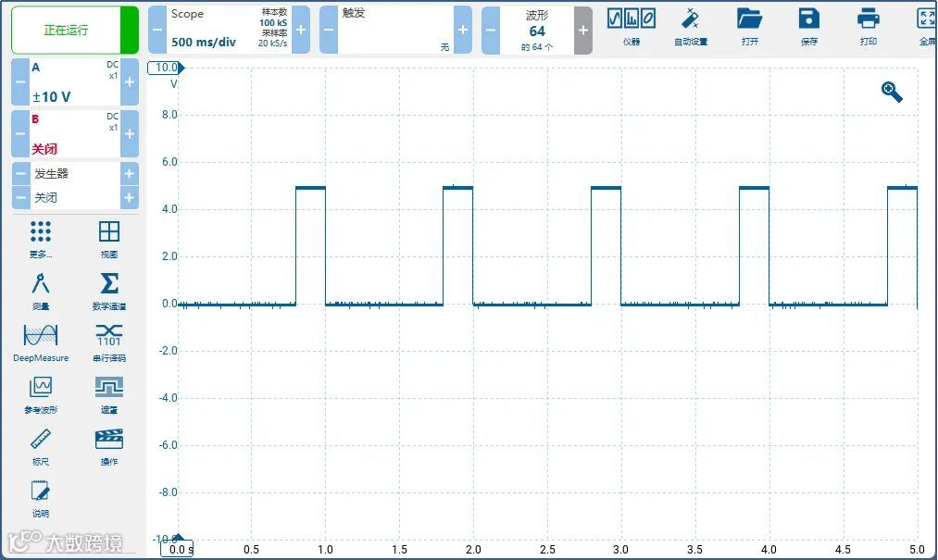Open the signal generator panel

[75, 174]
